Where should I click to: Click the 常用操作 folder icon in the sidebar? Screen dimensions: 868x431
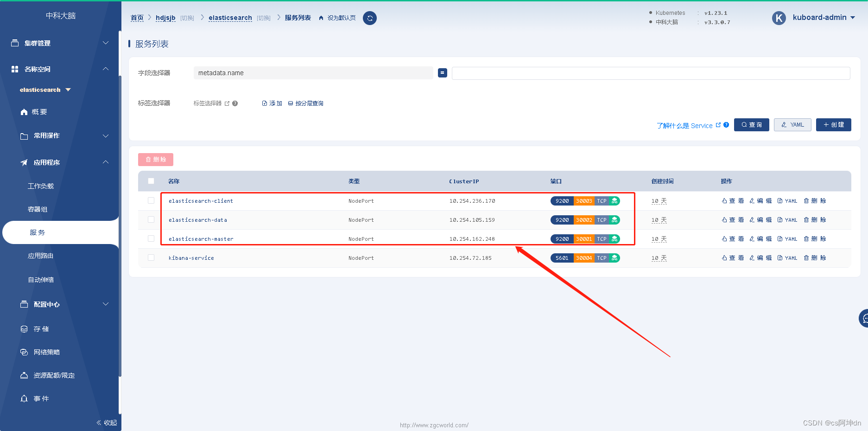(x=24, y=136)
